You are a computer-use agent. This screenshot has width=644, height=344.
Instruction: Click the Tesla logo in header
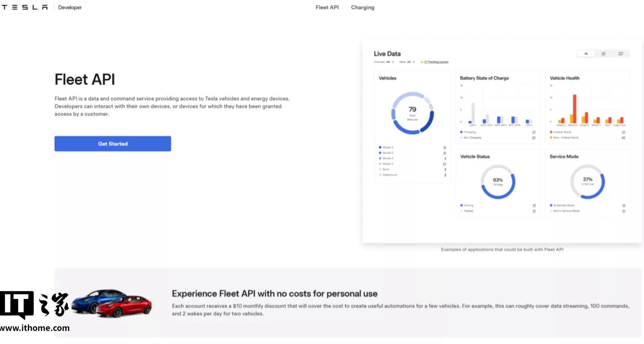24,8
